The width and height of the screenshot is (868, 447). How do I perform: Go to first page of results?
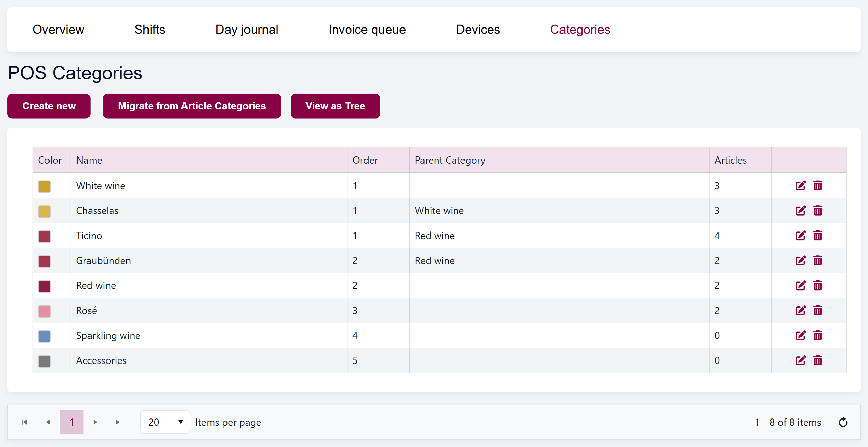24,422
